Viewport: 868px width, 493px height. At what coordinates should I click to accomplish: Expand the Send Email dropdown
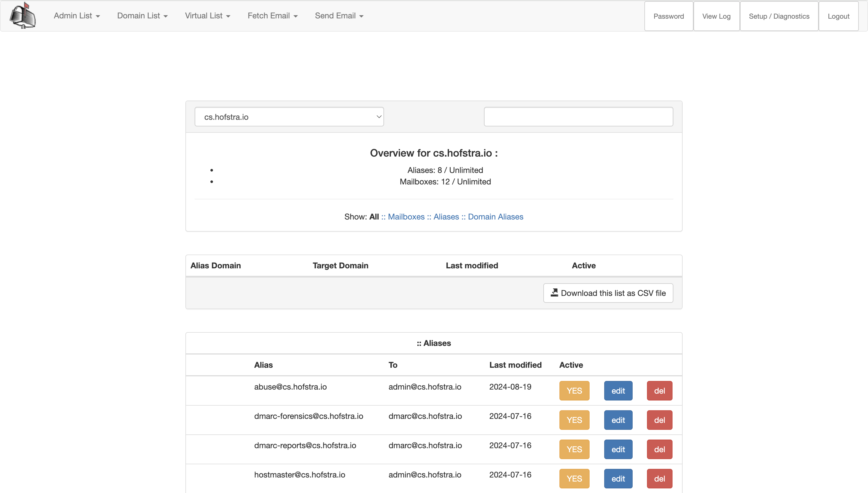(339, 16)
